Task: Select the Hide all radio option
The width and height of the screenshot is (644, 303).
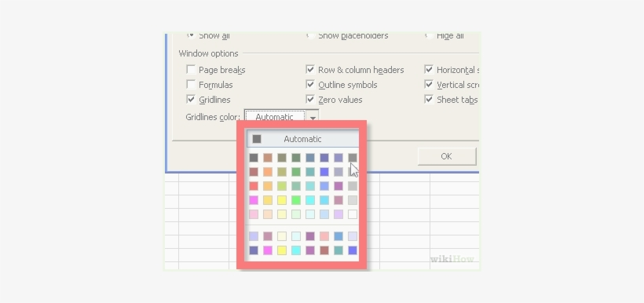Action: point(429,35)
